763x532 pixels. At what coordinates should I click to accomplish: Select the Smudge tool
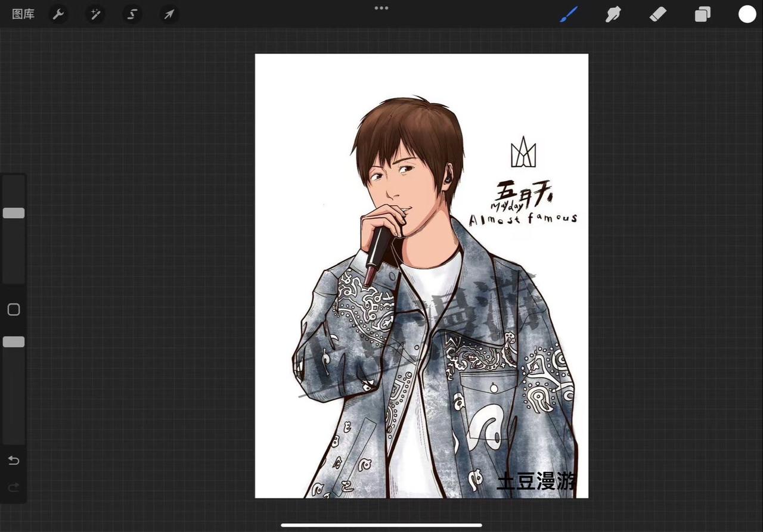[613, 14]
